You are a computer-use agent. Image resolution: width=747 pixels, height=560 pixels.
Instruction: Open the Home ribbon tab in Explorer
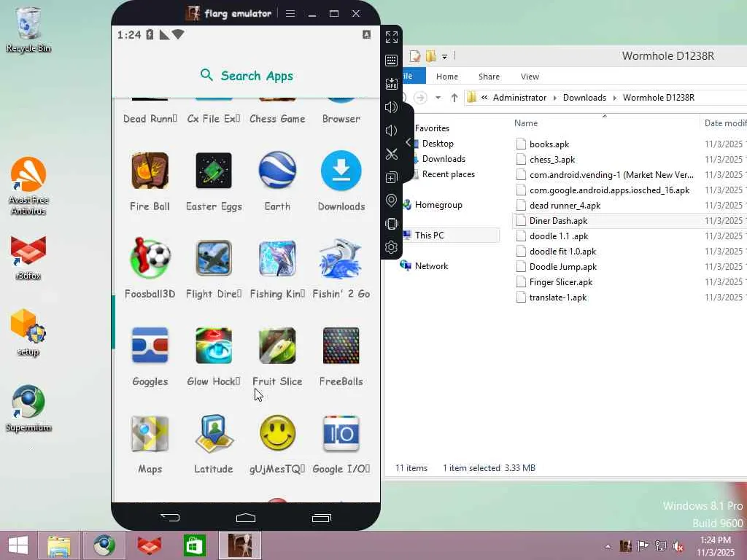447,77
